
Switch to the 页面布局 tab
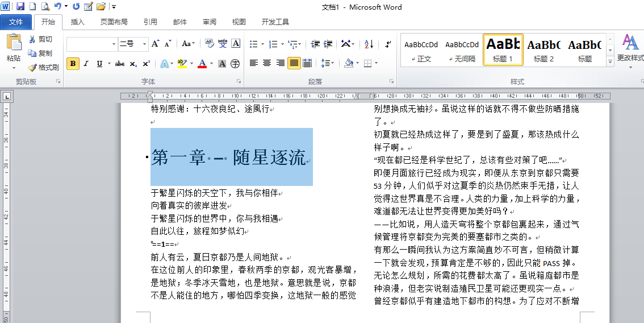[114, 22]
